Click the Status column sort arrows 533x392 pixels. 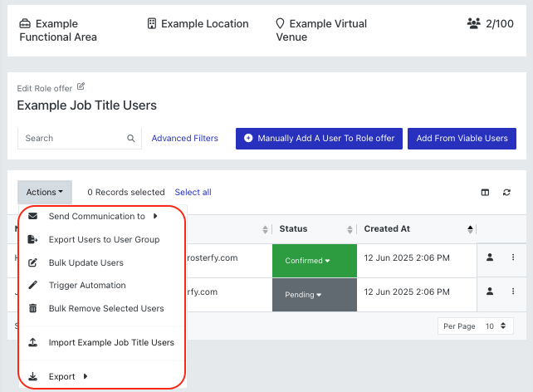(x=350, y=229)
